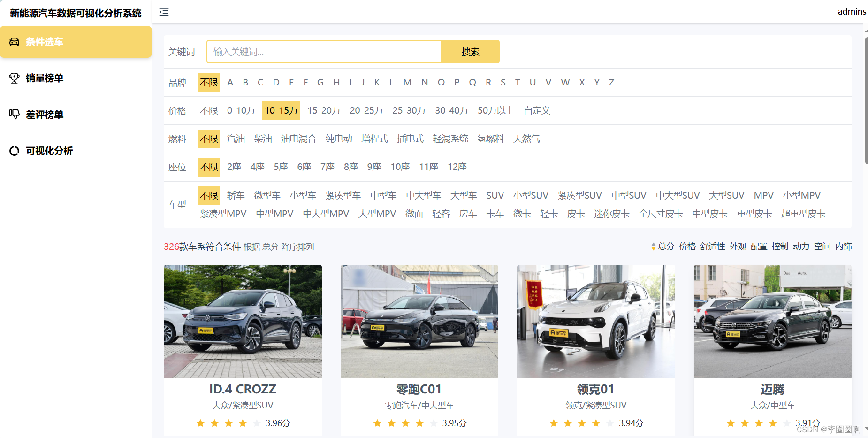Viewport: 868px width, 438px height.
Task: Open the 销量榜单 menu item
Action: pos(76,78)
